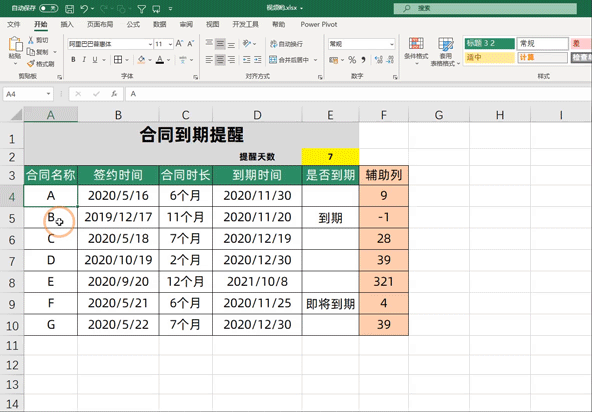Switch to the 页面布局 ribbon tab
592x412 pixels.
(100, 25)
